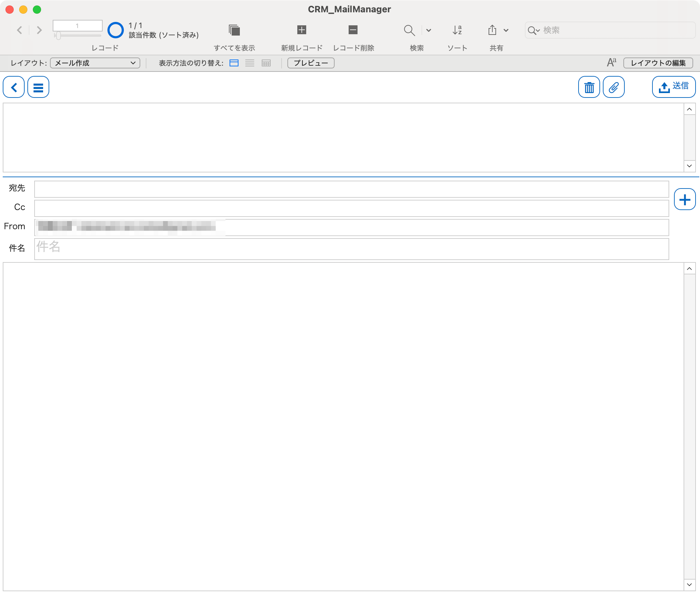The height and width of the screenshot is (596, 700).
Task: Add recipient with the plus button
Action: pos(685,199)
